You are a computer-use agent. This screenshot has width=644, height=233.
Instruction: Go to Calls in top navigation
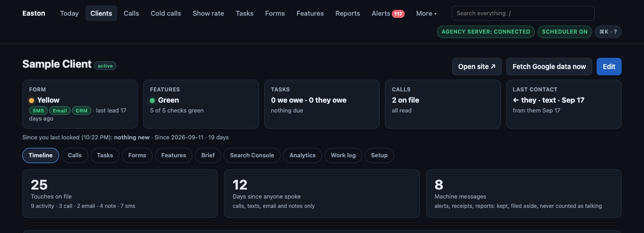[131, 13]
